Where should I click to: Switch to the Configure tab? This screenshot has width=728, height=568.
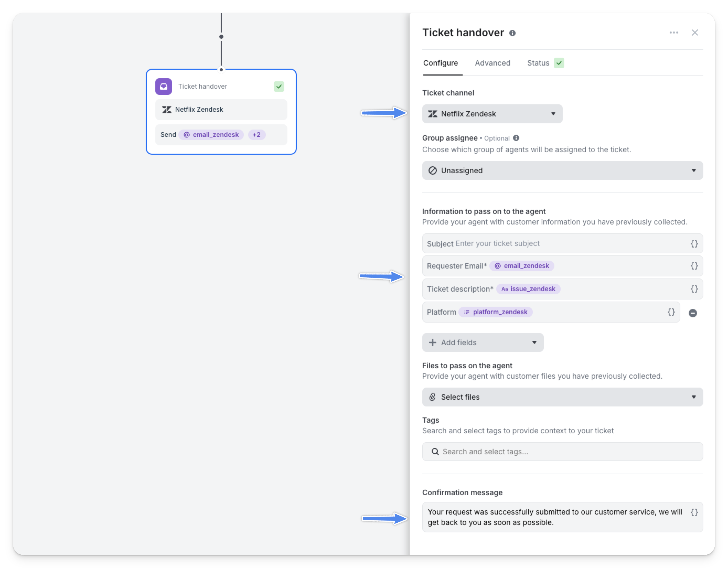(440, 63)
